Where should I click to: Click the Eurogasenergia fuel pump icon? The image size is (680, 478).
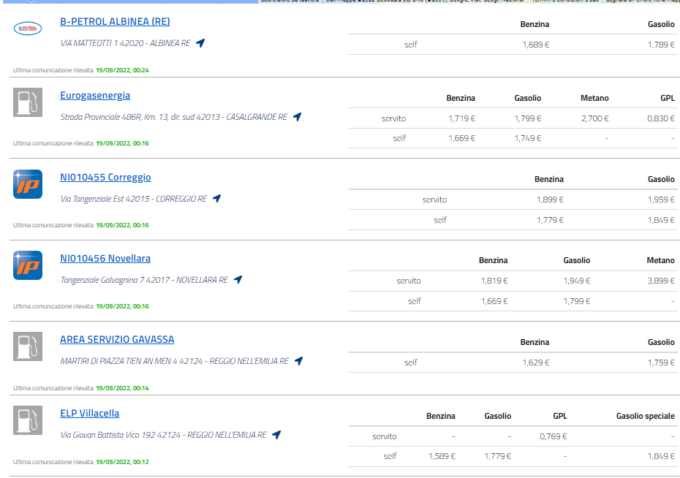(28, 102)
